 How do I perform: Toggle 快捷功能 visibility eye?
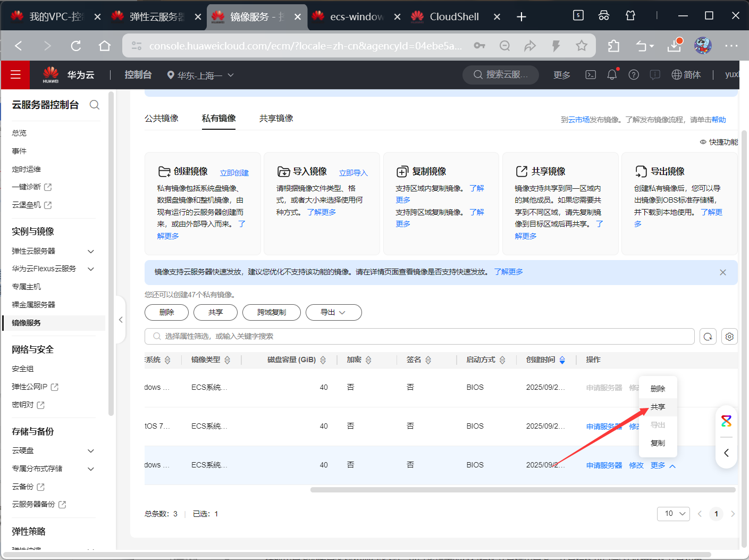click(703, 142)
